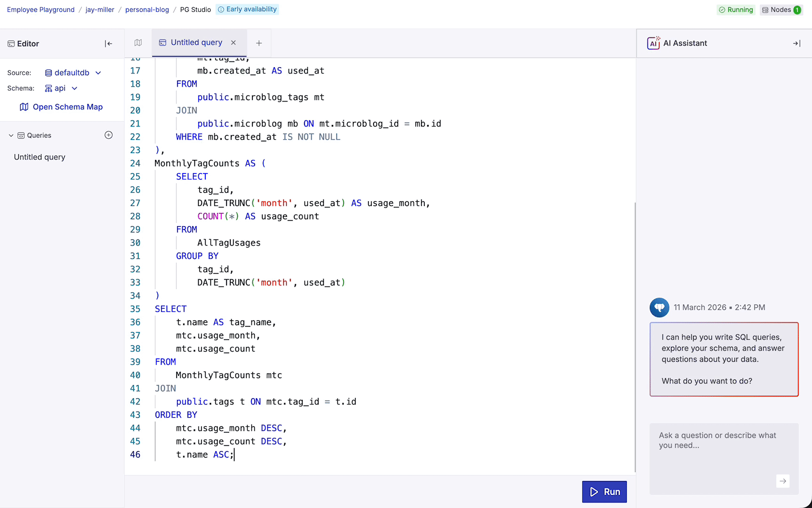Click 'AllTagUsages' text in editor
Image resolution: width=812 pixels, height=508 pixels.
[x=229, y=243]
